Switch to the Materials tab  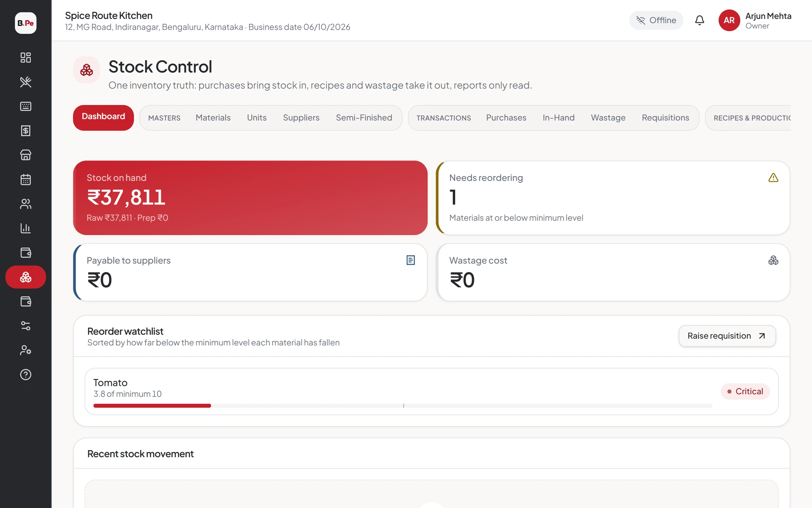(x=213, y=118)
